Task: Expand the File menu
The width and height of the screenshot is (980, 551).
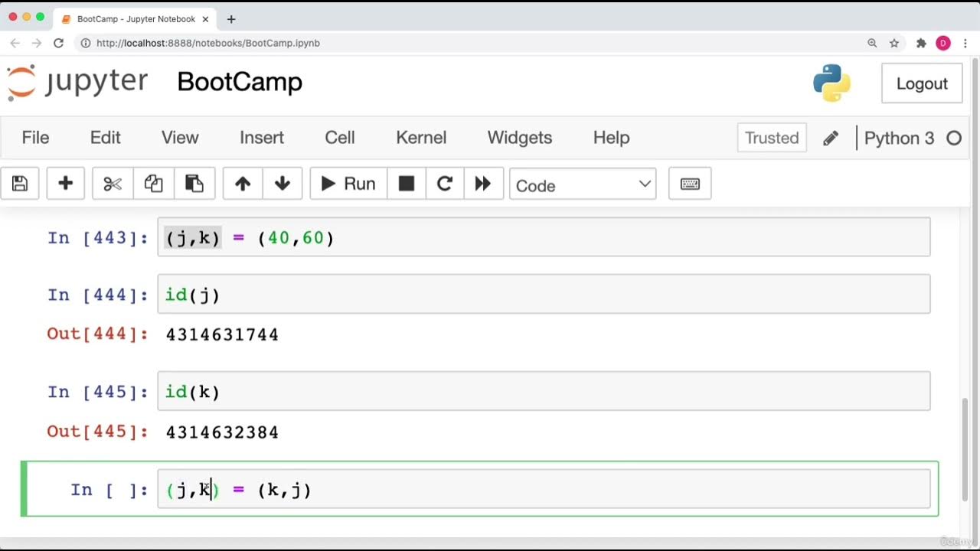Action: coord(35,138)
